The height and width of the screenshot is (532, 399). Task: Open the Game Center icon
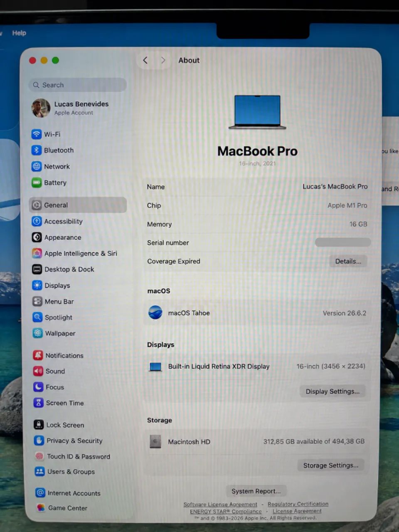pyautogui.click(x=41, y=507)
